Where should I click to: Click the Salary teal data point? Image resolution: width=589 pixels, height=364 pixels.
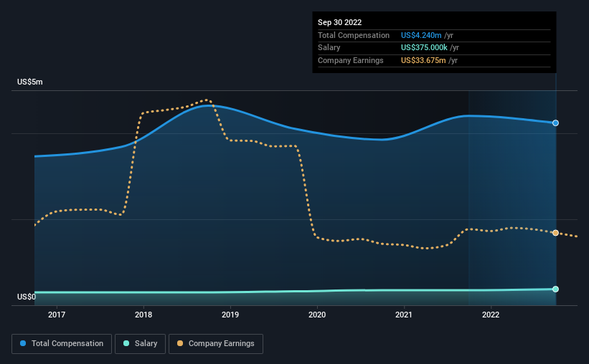coord(555,289)
